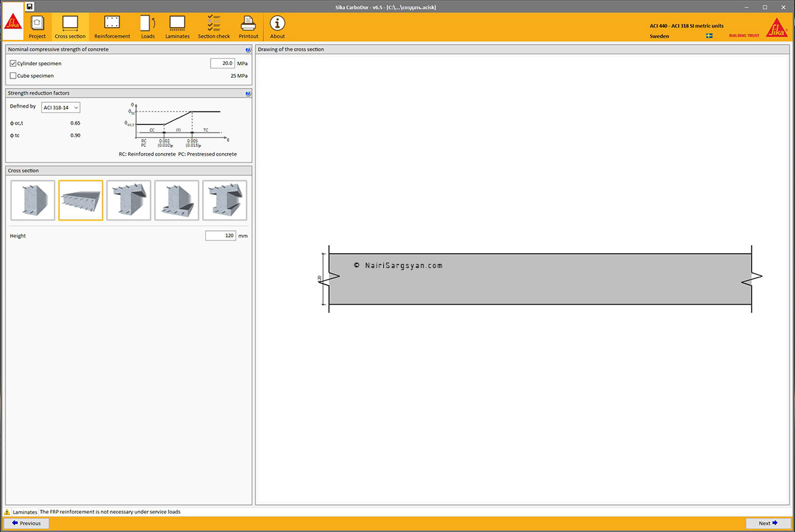
Task: Open the Defined by ACI 318-14 dropdown
Action: 60,108
